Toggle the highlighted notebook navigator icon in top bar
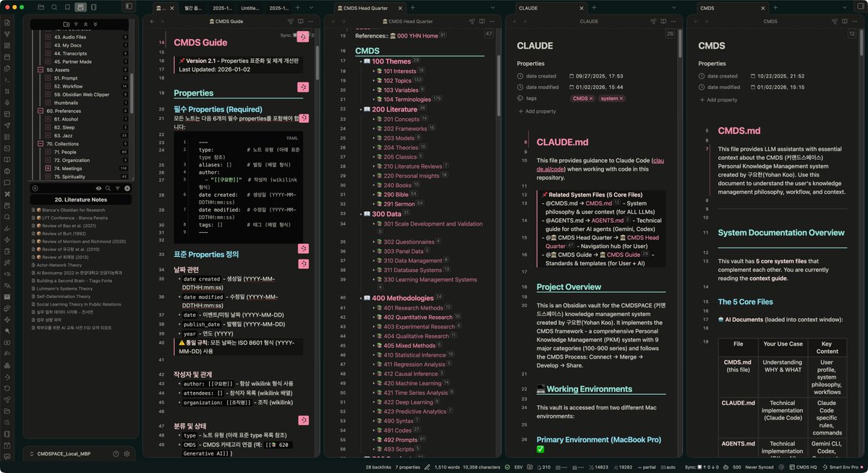Screen dimensions: 868x473 [80, 7]
